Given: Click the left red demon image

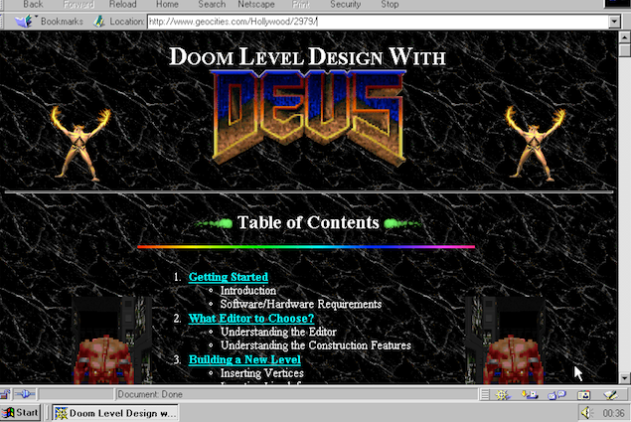Looking at the screenshot, I should pyautogui.click(x=111, y=340).
